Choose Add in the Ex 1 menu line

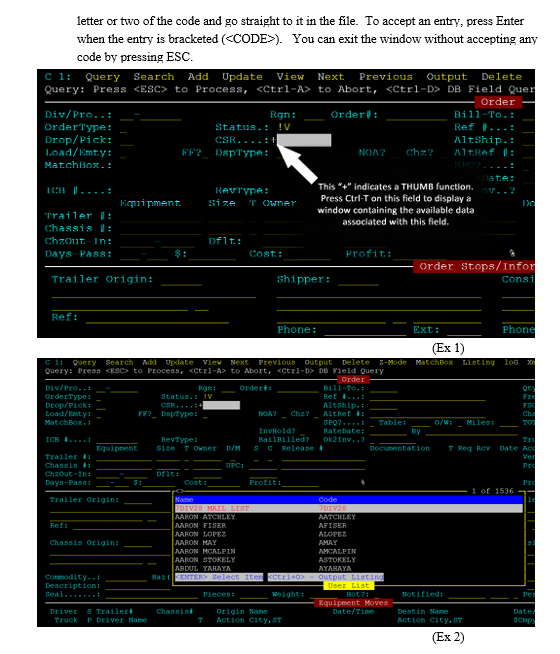coord(198,77)
